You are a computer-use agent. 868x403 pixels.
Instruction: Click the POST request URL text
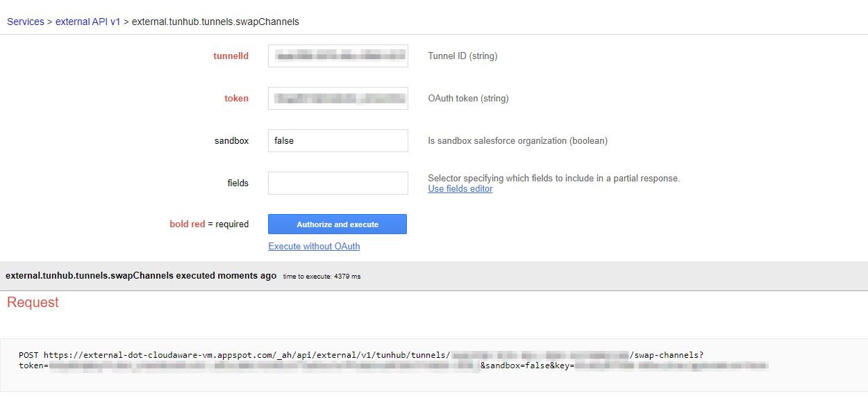click(236, 355)
